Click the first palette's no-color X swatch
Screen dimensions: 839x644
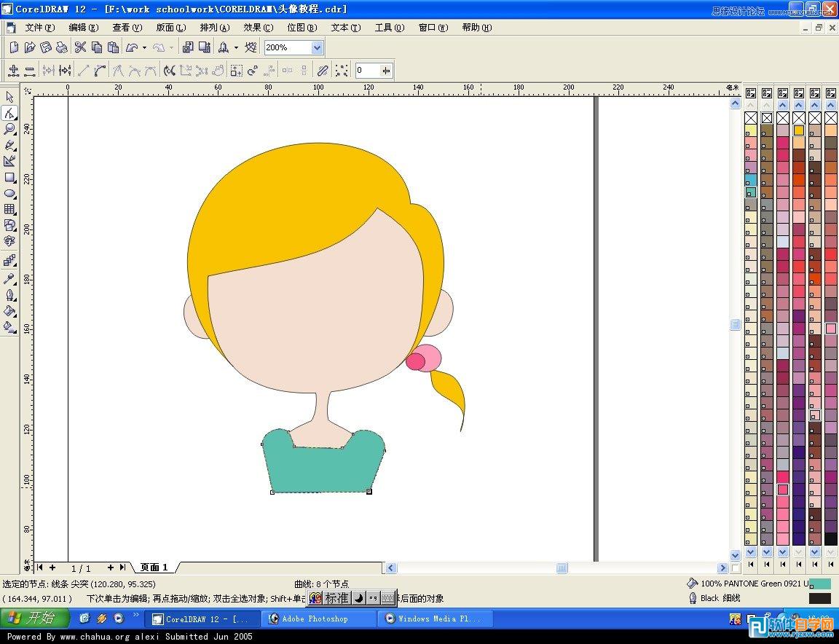(751, 118)
